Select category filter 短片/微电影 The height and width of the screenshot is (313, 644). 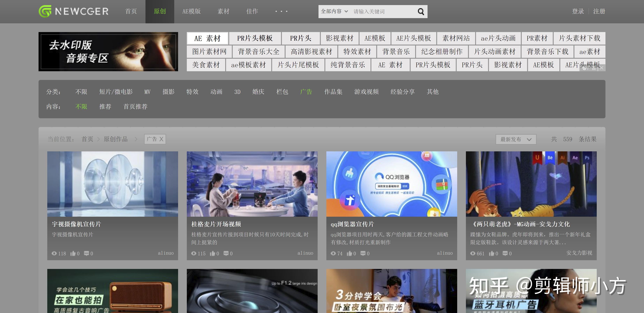[116, 92]
